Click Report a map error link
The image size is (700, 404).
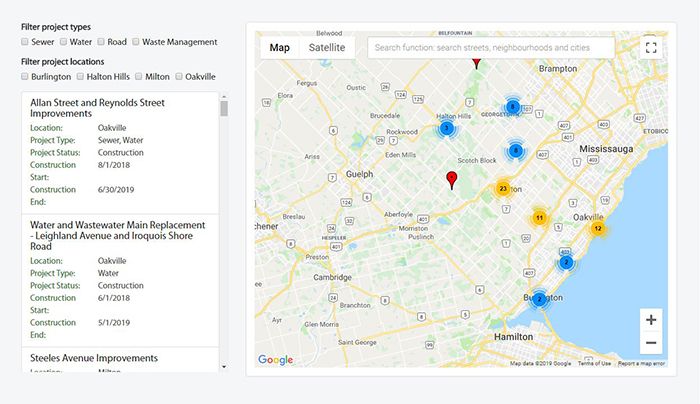642,363
